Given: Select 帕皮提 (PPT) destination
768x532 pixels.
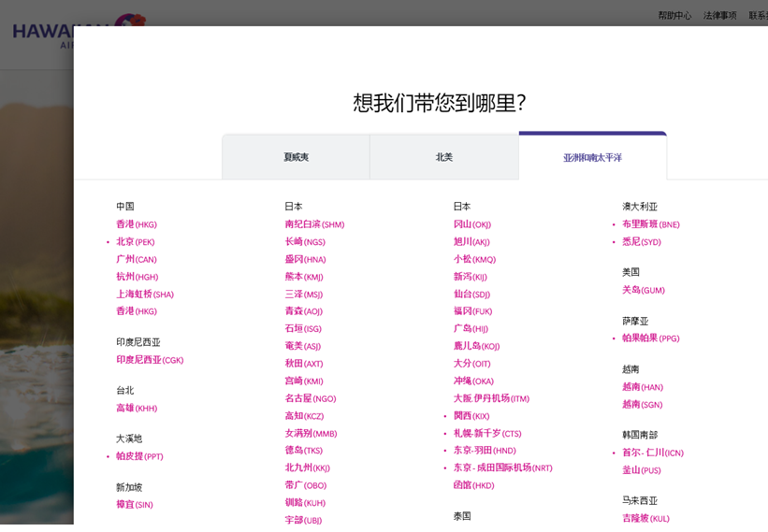Looking at the screenshot, I should click(139, 456).
